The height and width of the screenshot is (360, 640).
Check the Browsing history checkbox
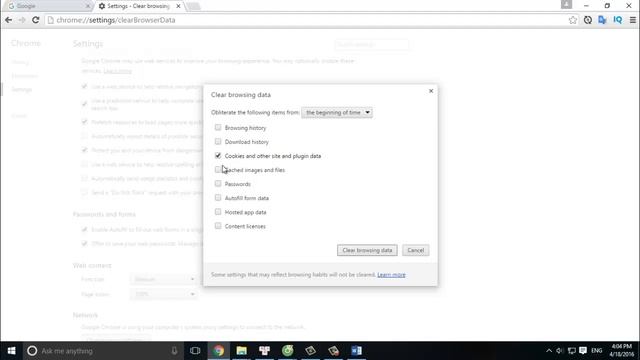pyautogui.click(x=218, y=127)
